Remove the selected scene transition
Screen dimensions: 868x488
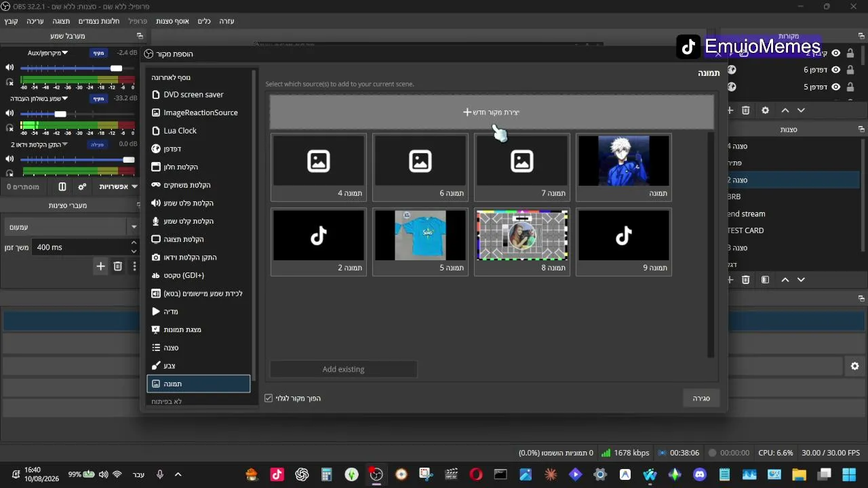(117, 266)
